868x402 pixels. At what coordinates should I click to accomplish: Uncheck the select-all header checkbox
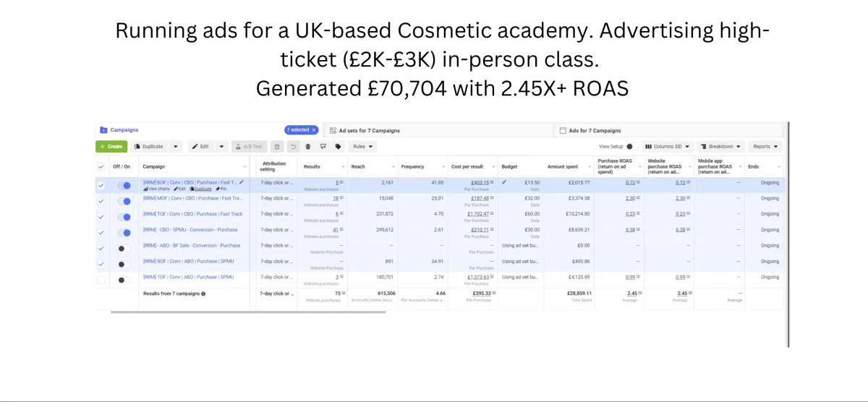coord(101,166)
